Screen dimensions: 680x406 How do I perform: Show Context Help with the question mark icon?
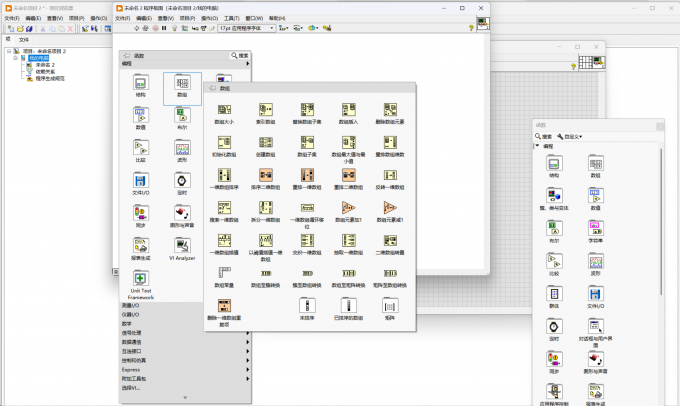pyautogui.click(x=471, y=28)
